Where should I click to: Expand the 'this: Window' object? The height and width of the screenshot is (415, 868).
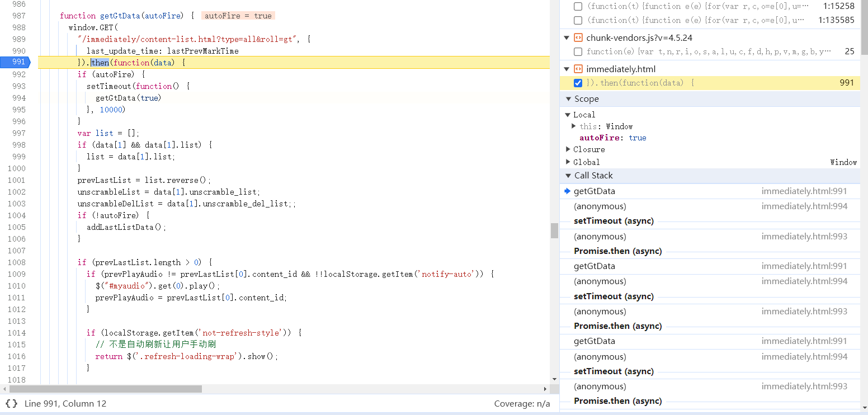573,126
